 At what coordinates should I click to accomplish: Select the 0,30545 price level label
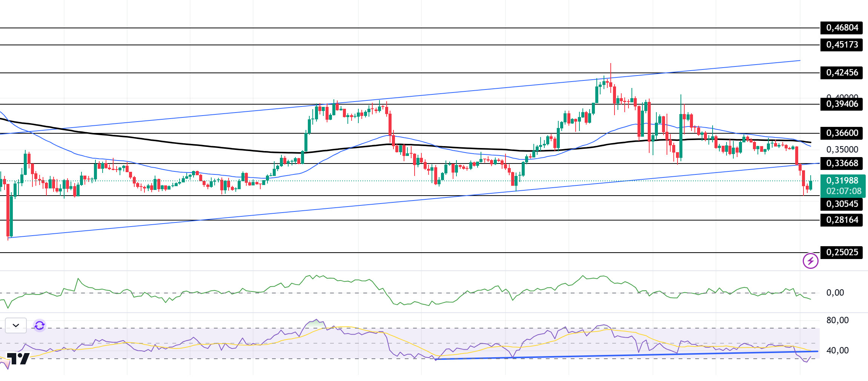[x=842, y=204]
